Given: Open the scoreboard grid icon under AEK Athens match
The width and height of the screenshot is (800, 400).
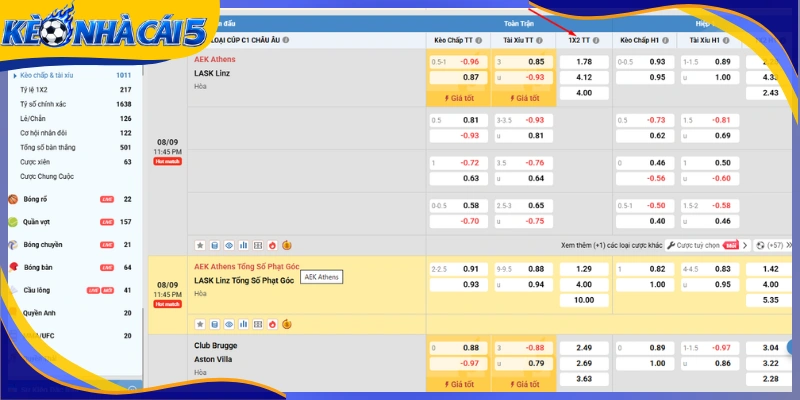Looking at the screenshot, I should point(258,245).
